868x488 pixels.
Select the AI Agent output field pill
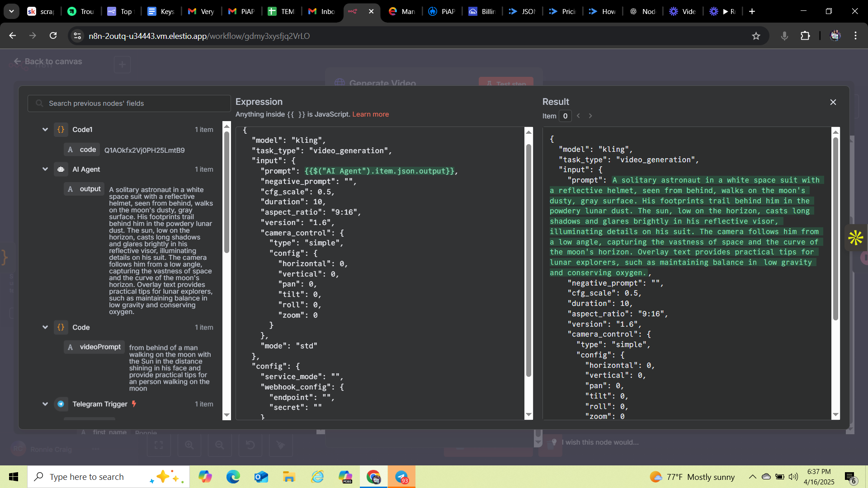coord(84,189)
